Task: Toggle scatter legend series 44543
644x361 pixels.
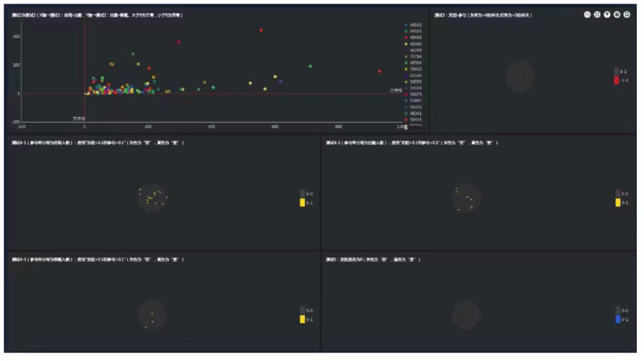Action: coord(413,25)
